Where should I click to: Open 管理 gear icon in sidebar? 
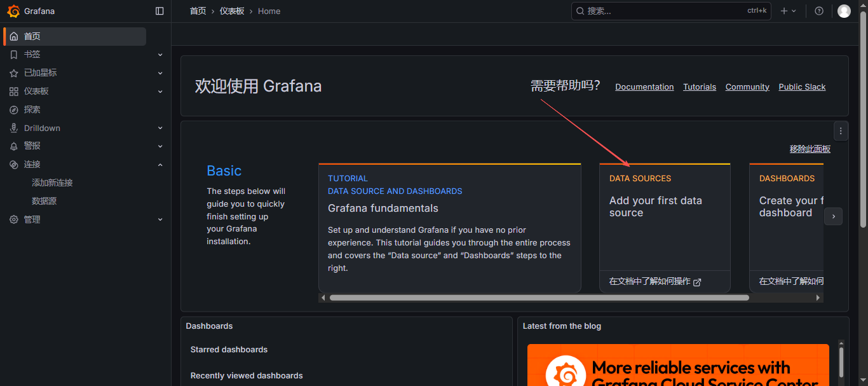tap(14, 219)
